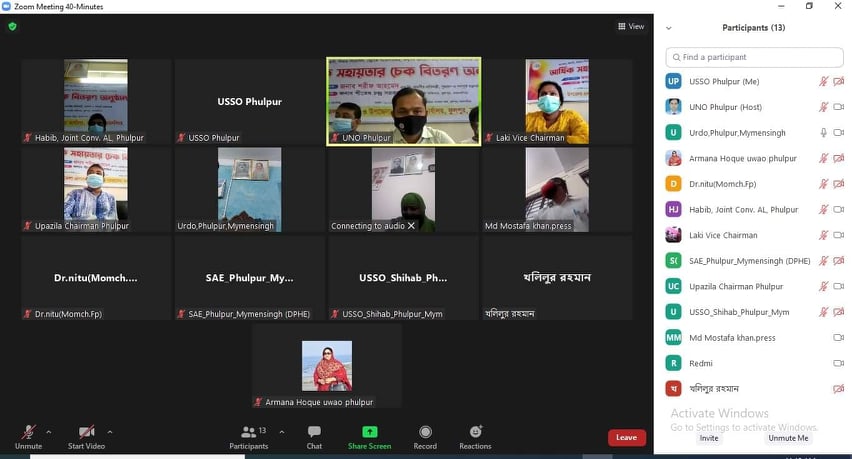
Task: Click the Find a participant search field
Action: pos(756,57)
